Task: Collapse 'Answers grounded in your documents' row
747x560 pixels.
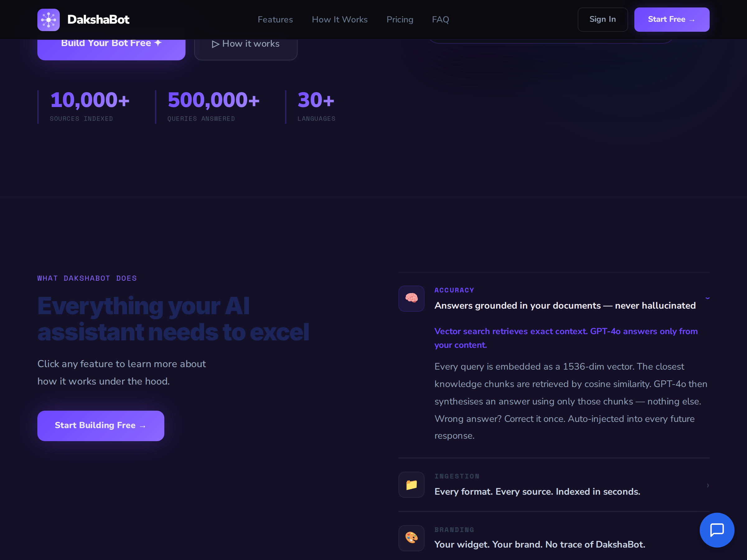Action: (x=554, y=298)
